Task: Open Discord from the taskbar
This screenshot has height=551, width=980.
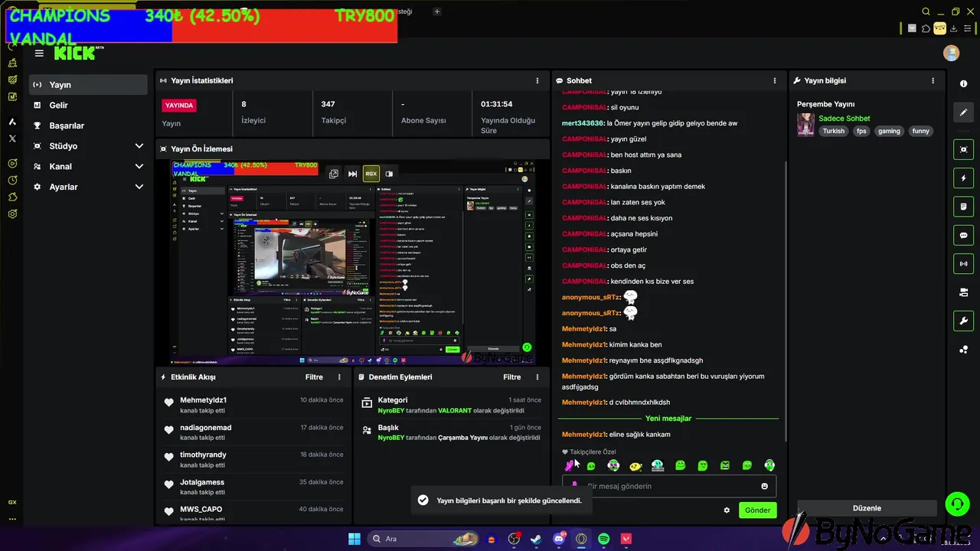Action: coord(559,539)
